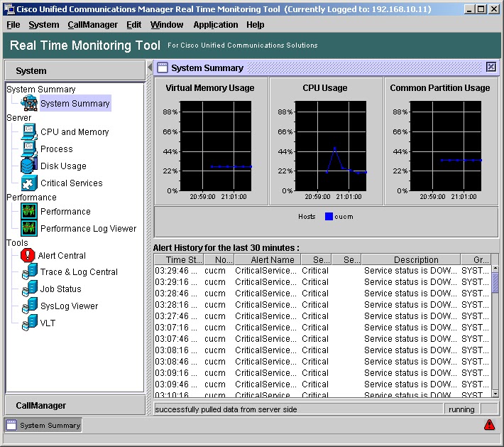Select the System Summary tree item
Screen dimensions: 504x447
pos(75,103)
